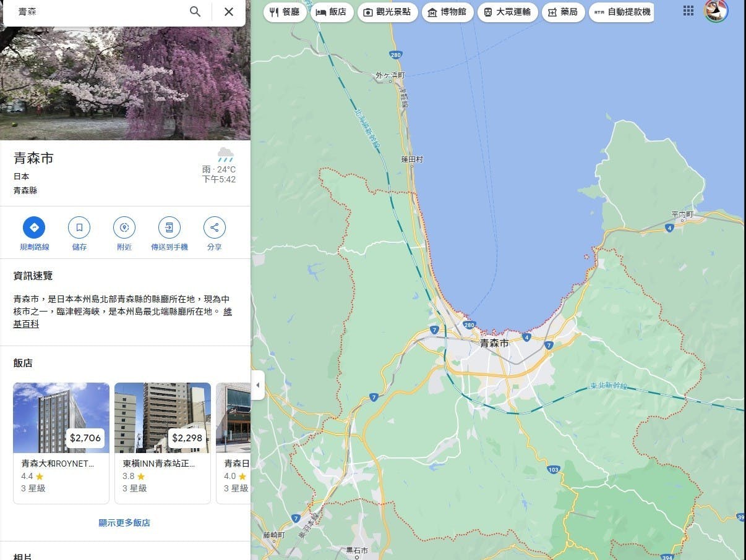Select the 餐廳 filter chip

[x=285, y=12]
